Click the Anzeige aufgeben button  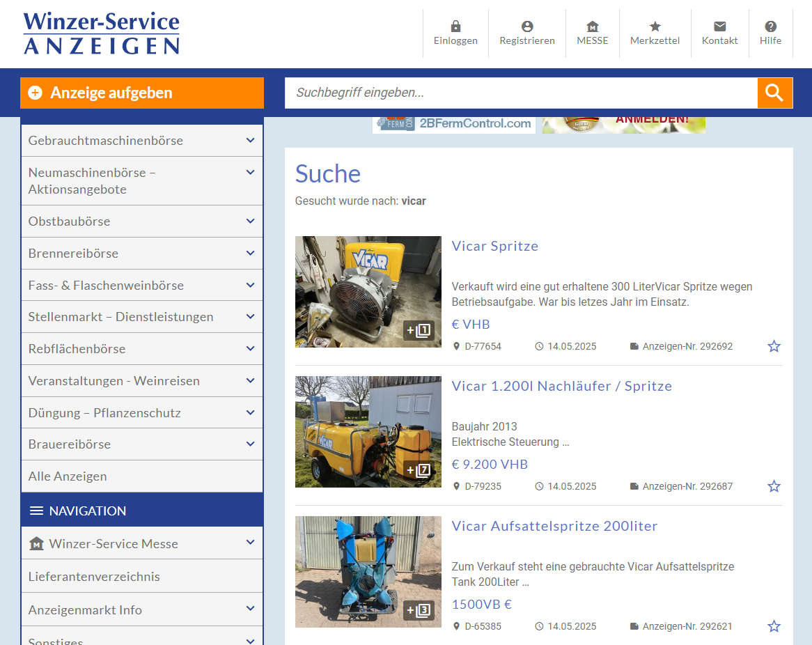coord(142,93)
